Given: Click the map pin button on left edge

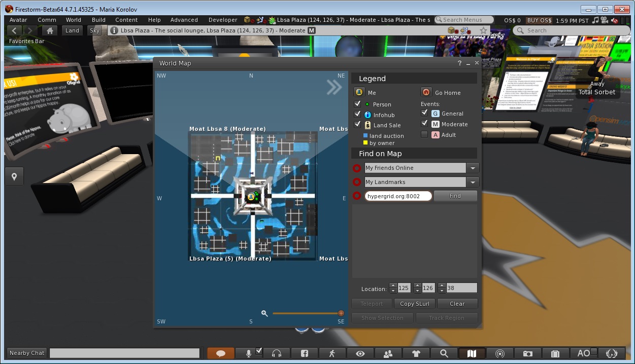Looking at the screenshot, I should point(14,176).
